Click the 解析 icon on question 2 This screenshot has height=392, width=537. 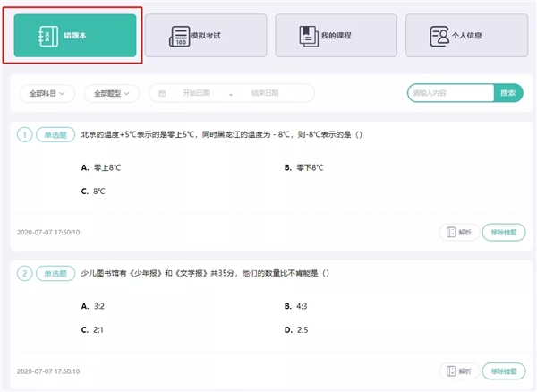[452, 371]
